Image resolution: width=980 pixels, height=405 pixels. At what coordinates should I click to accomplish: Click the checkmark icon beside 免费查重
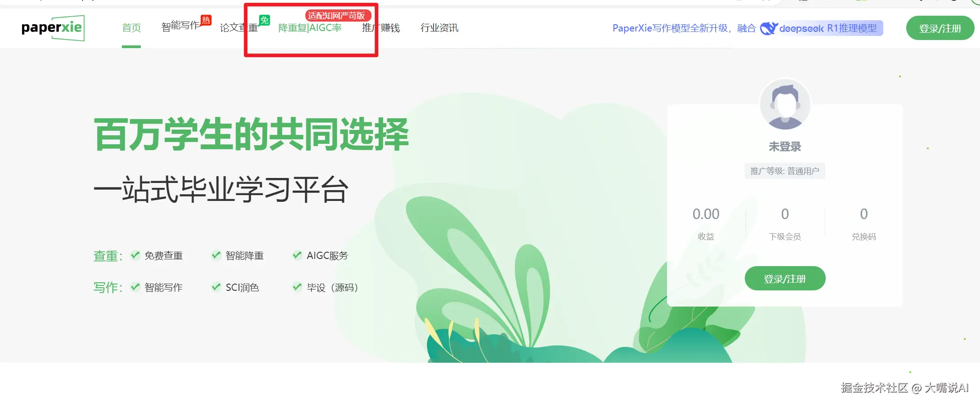(135, 255)
